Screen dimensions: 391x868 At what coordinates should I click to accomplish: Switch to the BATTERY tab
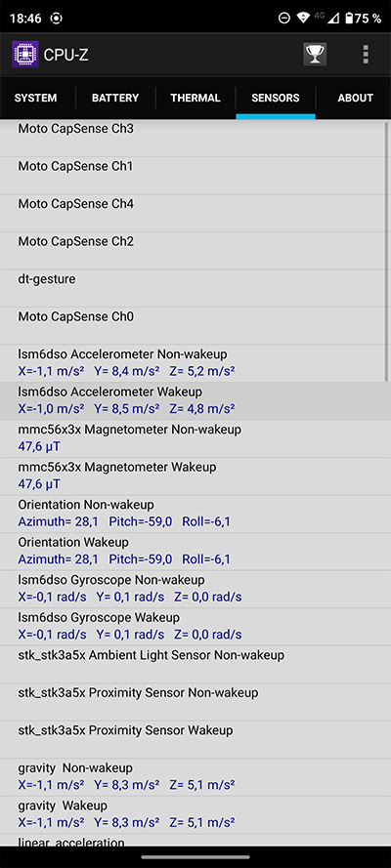point(115,98)
